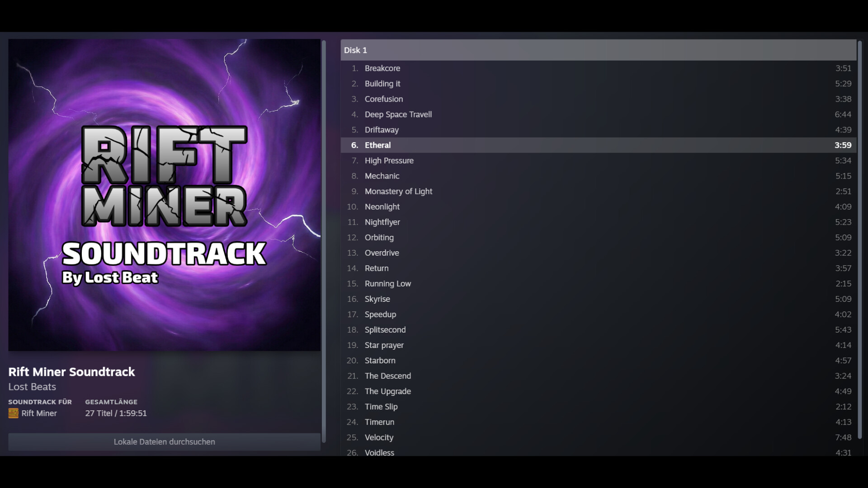Viewport: 868px width, 488px height.
Task: Choose the Monastery of Light track
Action: click(x=398, y=191)
